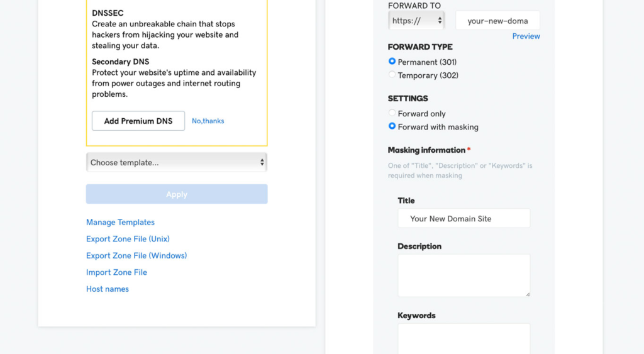Select Forward with masking option
This screenshot has width=644, height=354.
pyautogui.click(x=392, y=126)
